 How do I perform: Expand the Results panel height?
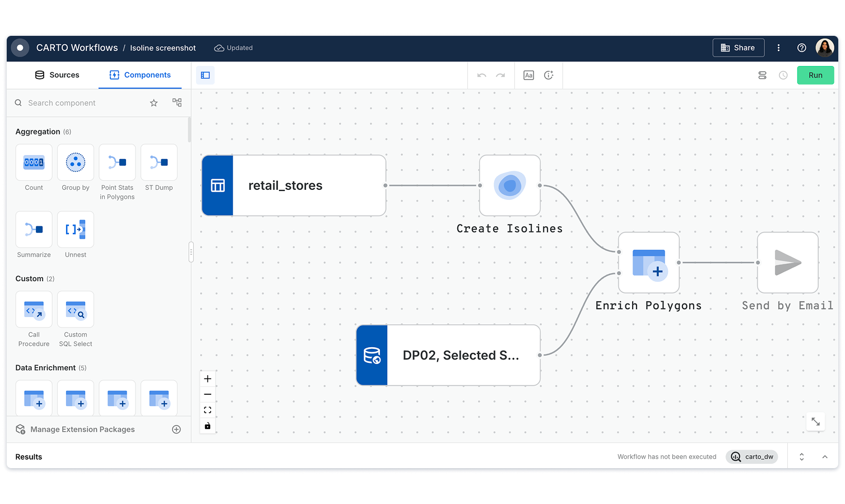pos(801,456)
